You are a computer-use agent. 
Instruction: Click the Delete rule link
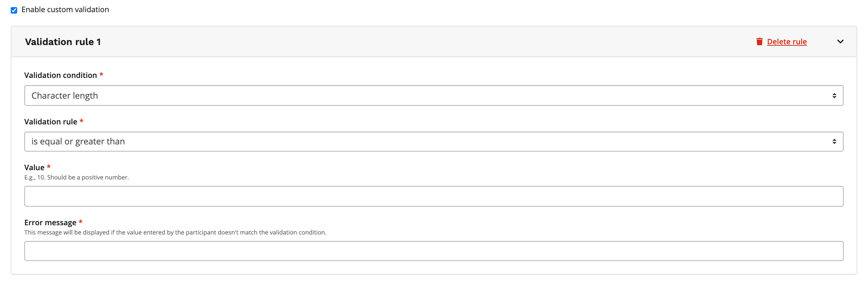787,42
